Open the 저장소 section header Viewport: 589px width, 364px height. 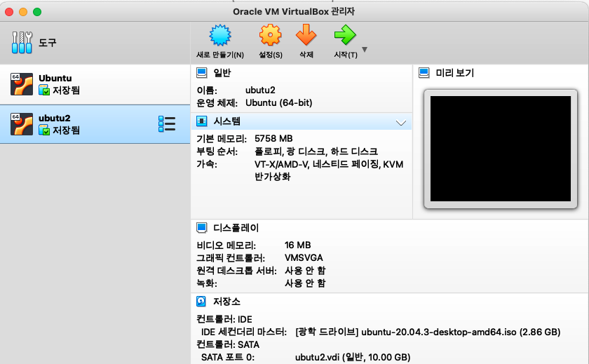point(227,302)
